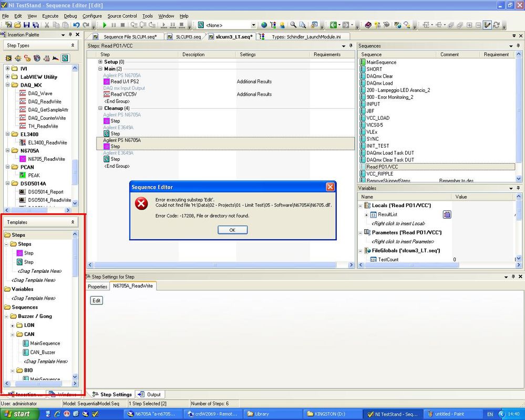Collapse the DAQ_MX folder

(8, 85)
